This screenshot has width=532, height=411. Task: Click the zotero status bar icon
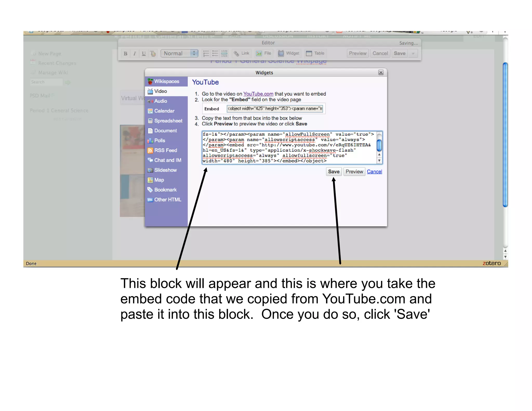coord(491,263)
